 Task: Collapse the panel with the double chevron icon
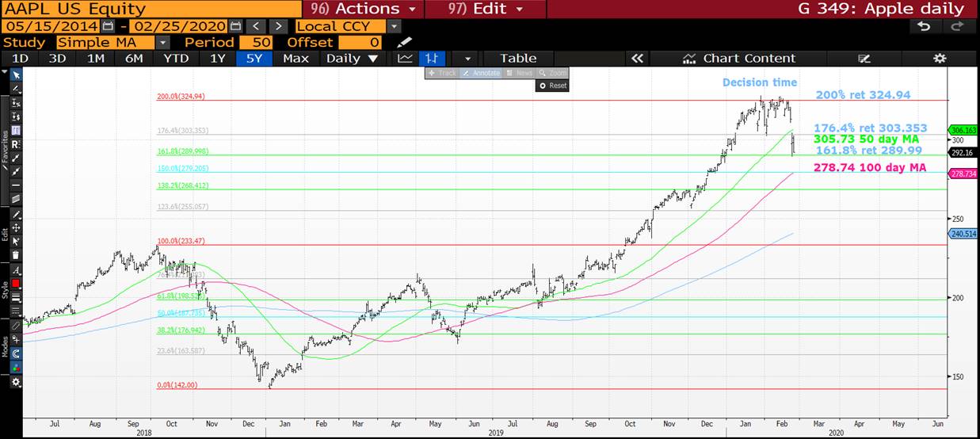click(636, 58)
